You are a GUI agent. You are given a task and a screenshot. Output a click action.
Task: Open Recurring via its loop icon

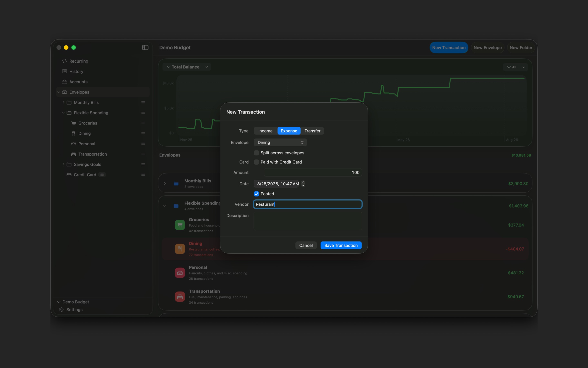(64, 61)
